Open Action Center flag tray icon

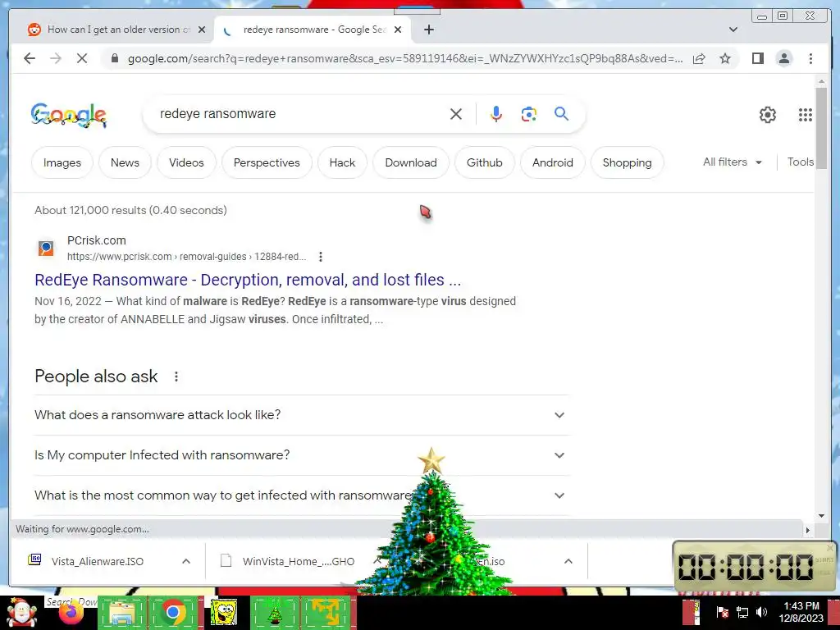pyautogui.click(x=722, y=612)
